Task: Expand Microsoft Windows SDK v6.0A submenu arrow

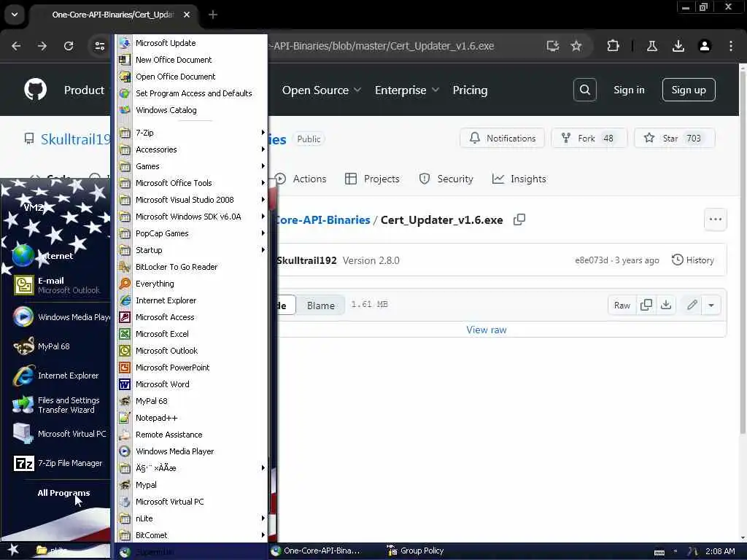Action: (263, 216)
